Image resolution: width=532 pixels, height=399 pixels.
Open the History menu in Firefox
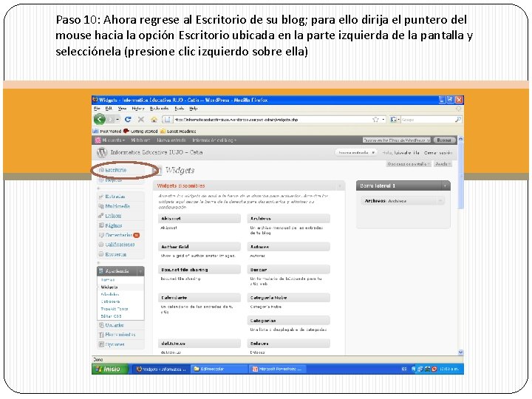[137, 109]
